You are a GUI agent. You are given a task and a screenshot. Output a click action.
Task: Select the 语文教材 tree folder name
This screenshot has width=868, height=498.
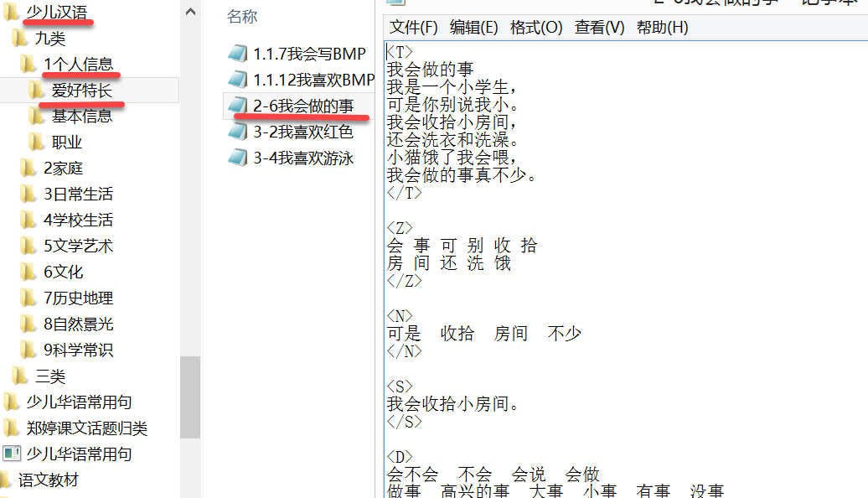tap(48, 480)
